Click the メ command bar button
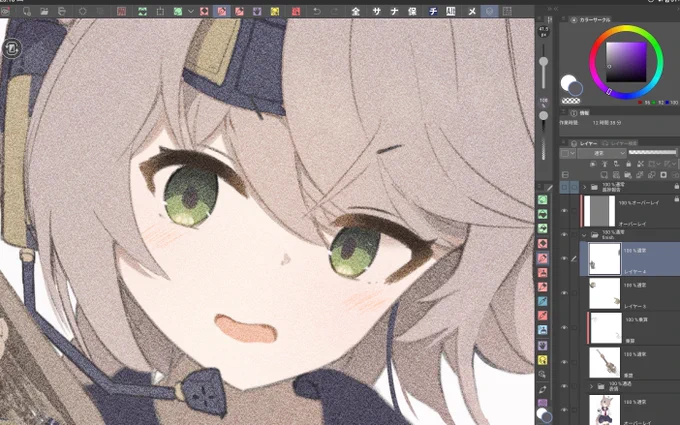Viewport: 680px width, 425px height. coord(472,11)
